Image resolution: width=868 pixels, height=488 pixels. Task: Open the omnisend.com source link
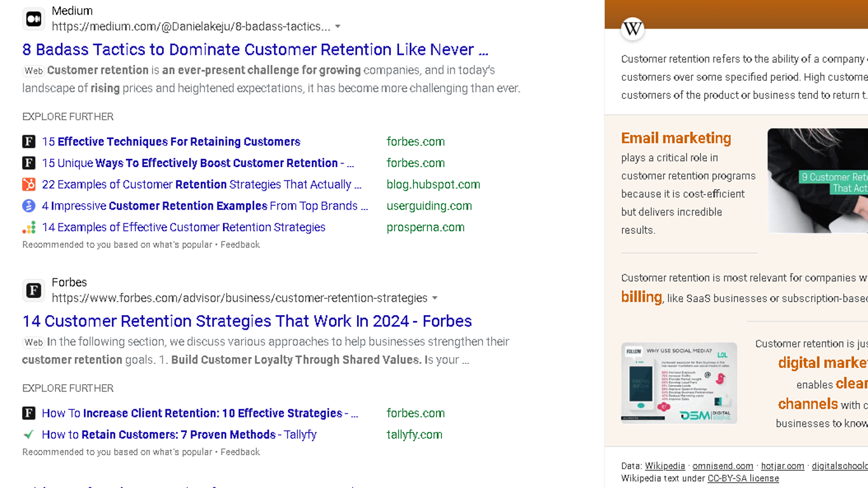click(722, 466)
